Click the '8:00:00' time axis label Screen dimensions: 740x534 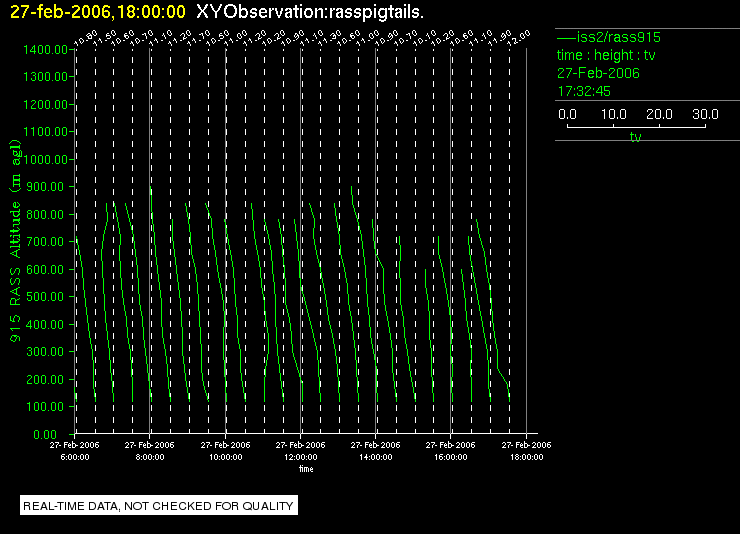click(150, 457)
